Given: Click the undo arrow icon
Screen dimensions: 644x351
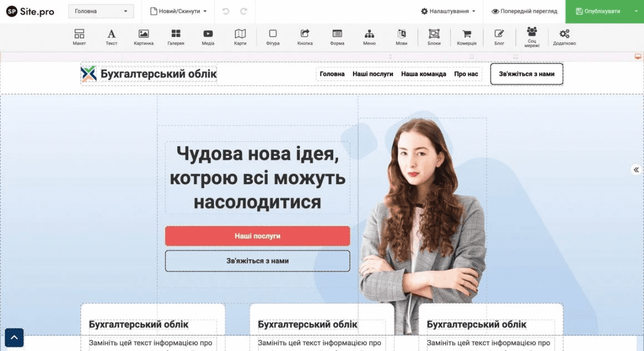Looking at the screenshot, I should [x=225, y=11].
